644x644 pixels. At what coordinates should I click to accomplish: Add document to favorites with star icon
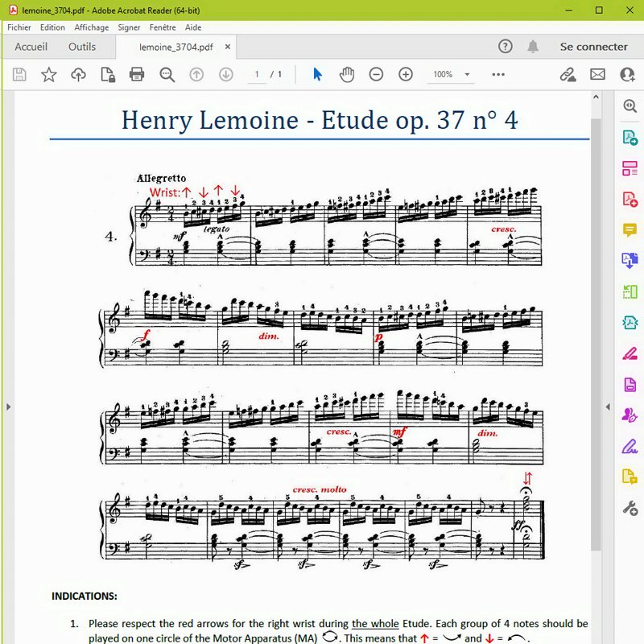click(49, 75)
